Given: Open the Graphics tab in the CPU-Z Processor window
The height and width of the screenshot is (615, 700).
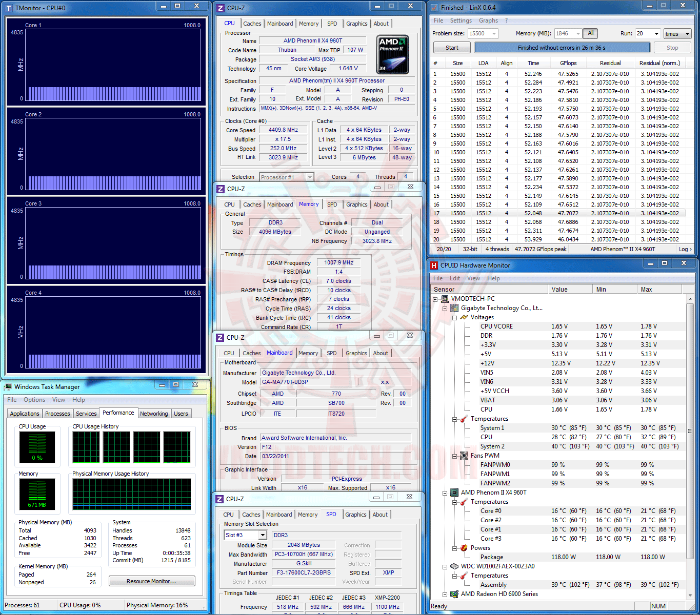Looking at the screenshot, I should 357,24.
